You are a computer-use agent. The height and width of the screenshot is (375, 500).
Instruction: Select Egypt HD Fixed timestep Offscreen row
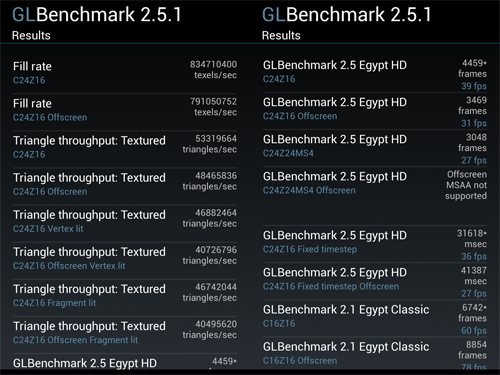375,281
